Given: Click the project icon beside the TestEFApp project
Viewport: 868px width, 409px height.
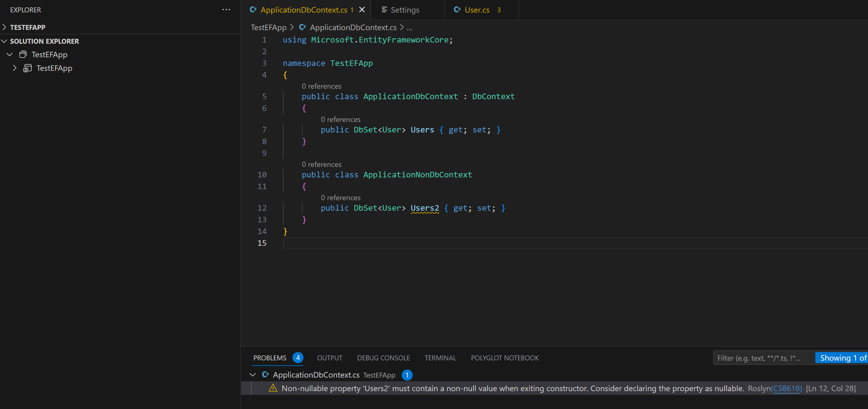Looking at the screenshot, I should [27, 68].
